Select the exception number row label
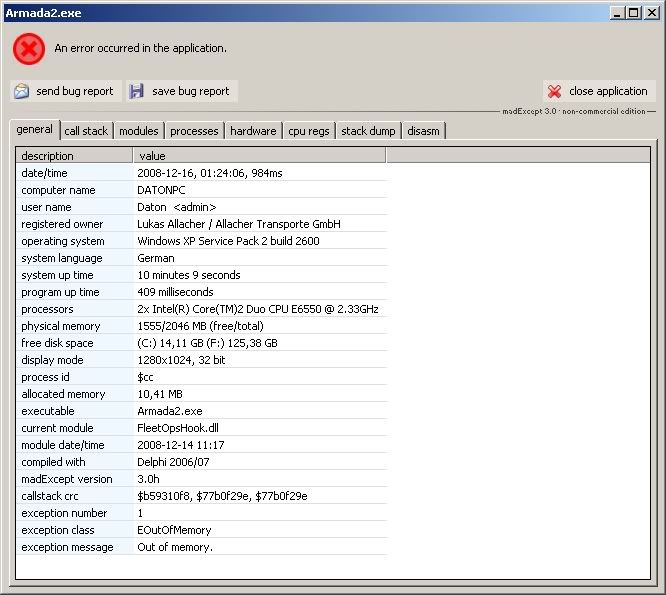Viewport: 666px width, 595px height. click(64, 513)
